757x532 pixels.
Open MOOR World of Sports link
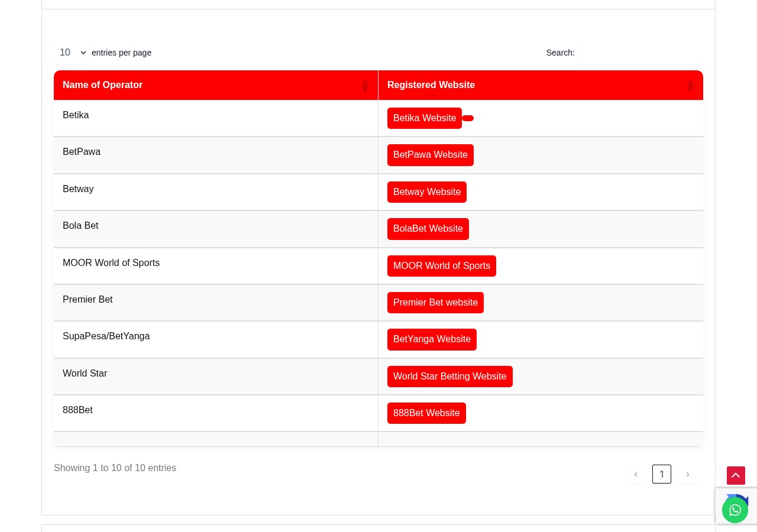pyautogui.click(x=442, y=266)
